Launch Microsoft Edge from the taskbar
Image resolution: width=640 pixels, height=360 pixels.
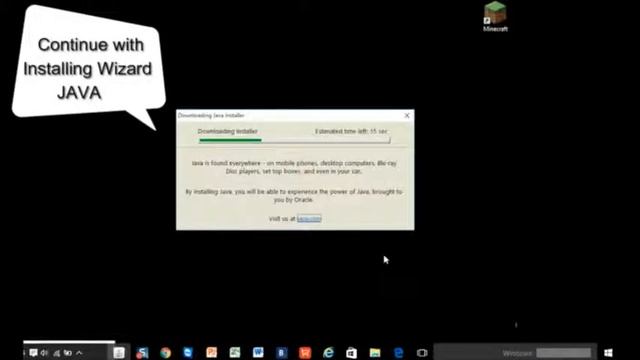pos(398,353)
